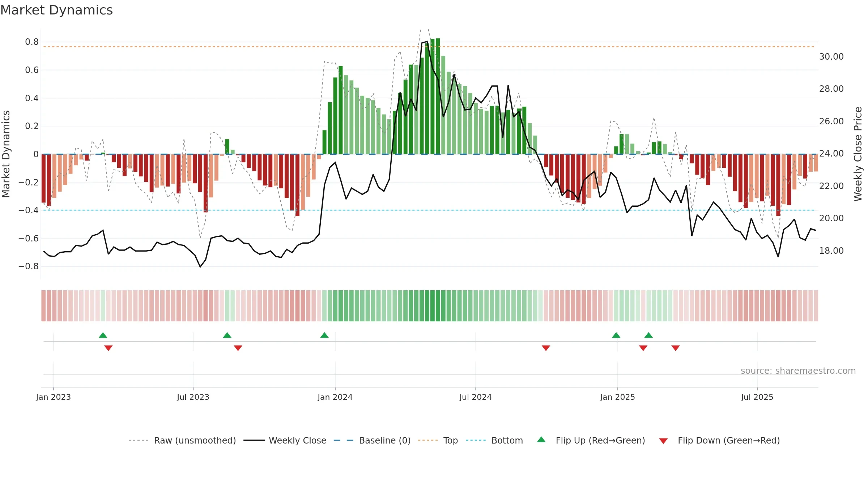Click the Jul 2024 axis label
The width and height of the screenshot is (868, 488).
[476, 397]
